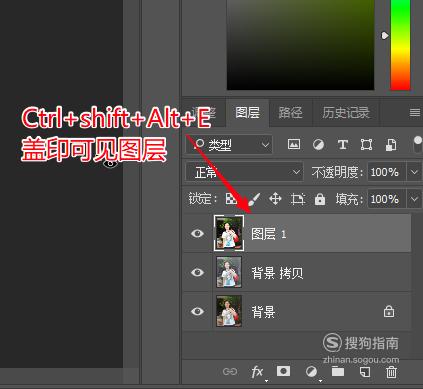This screenshot has width=423, height=389.
Task: Open the 正常 blend mode dropdown
Action: 244,172
